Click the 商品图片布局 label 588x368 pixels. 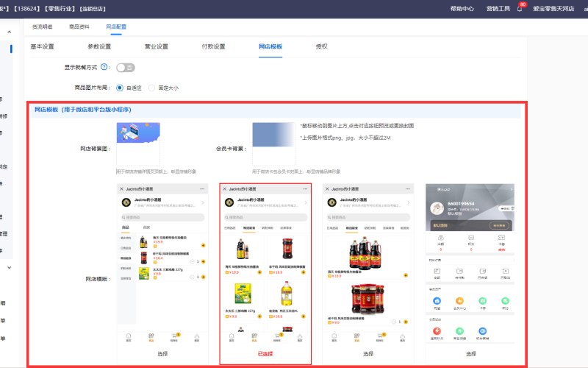click(x=93, y=88)
